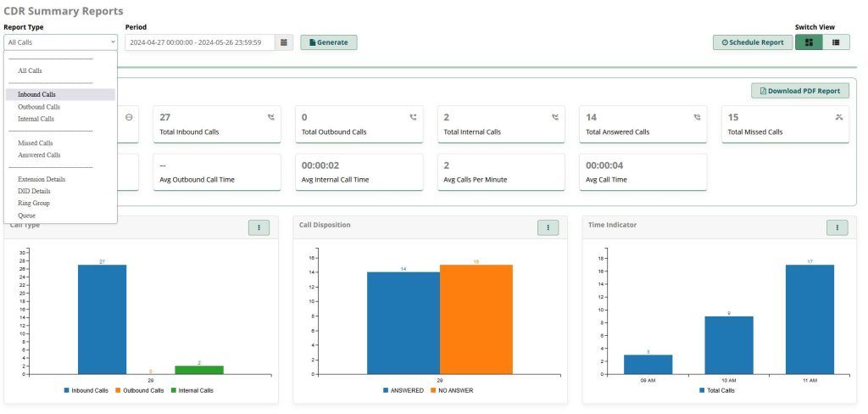This screenshot has width=868, height=414.
Task: Open Call Type chart options menu
Action: (x=259, y=227)
